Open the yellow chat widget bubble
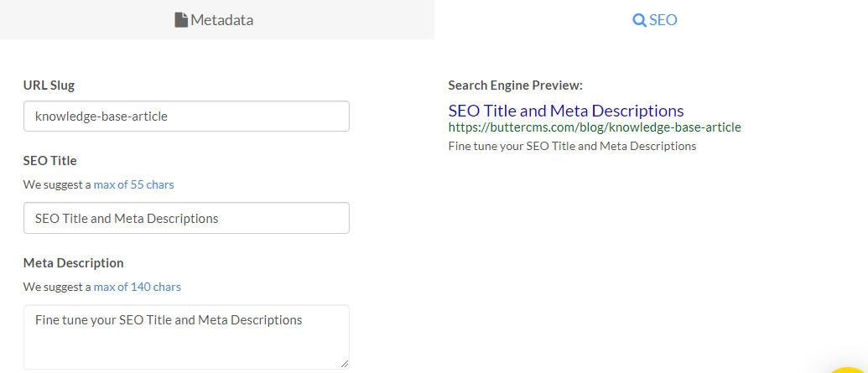This screenshot has width=868, height=373. (x=850, y=369)
